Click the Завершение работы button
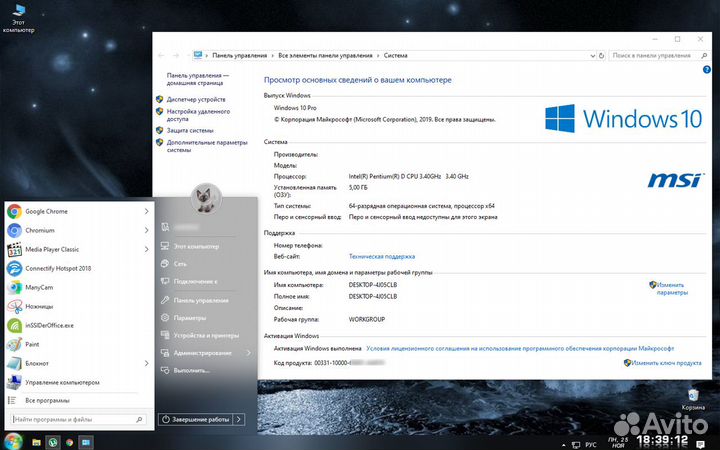The width and height of the screenshot is (720, 450). [x=196, y=419]
